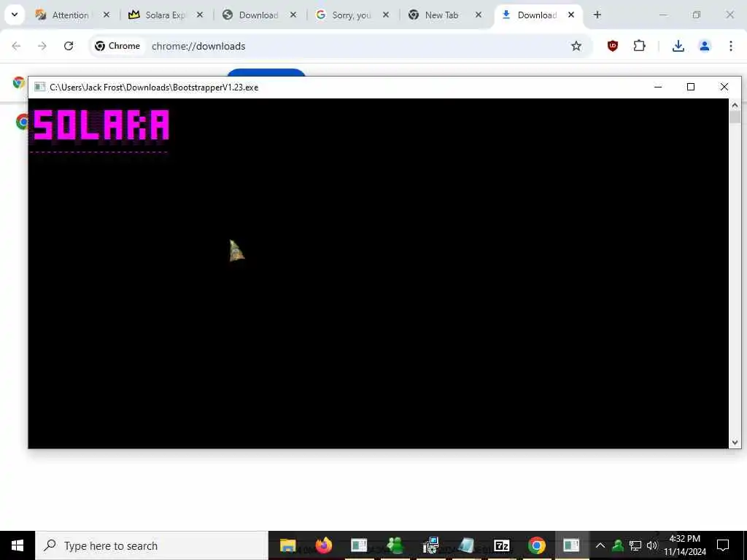Switch to the New Tab tab

coord(441,15)
